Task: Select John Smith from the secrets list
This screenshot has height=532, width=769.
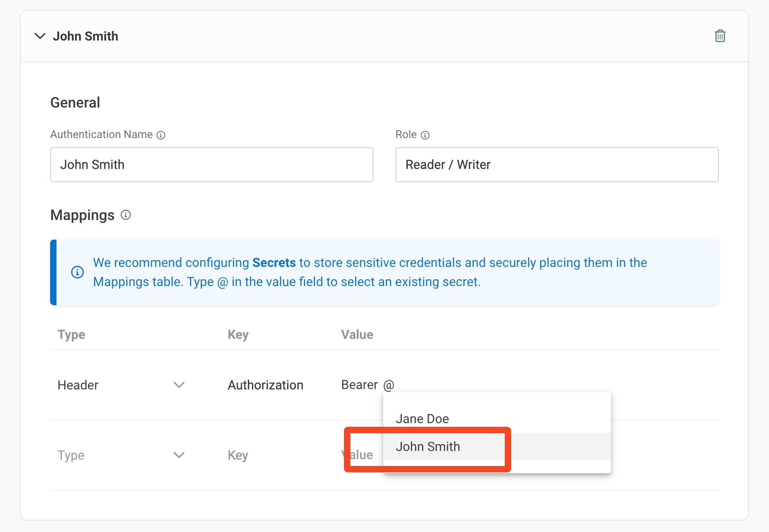Action: tap(497, 447)
